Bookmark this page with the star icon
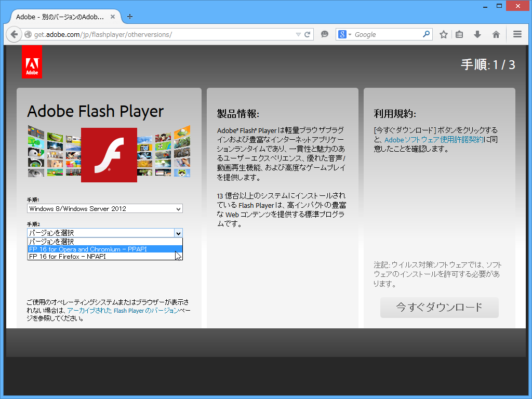 pyautogui.click(x=443, y=34)
